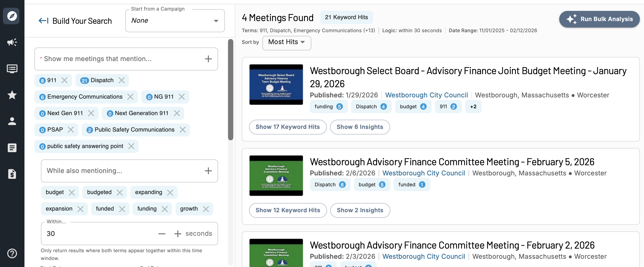Image resolution: width=644 pixels, height=267 pixels.
Task: Remove the Dispatch keyword chip
Action: point(121,80)
